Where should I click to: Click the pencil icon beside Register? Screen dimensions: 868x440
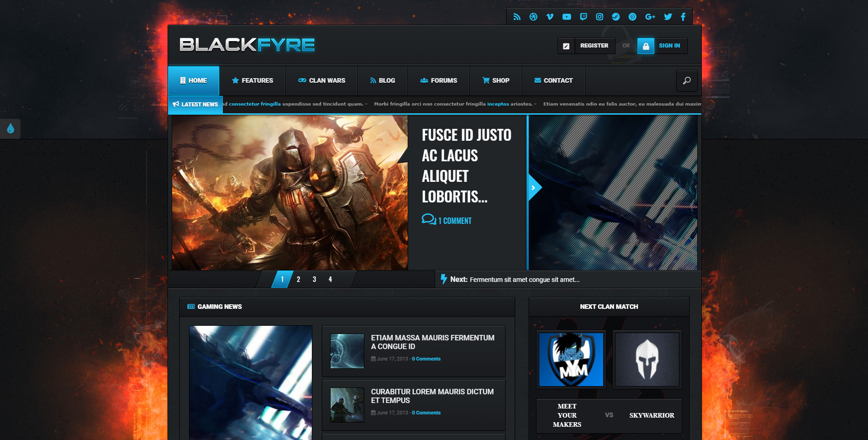[x=566, y=46]
